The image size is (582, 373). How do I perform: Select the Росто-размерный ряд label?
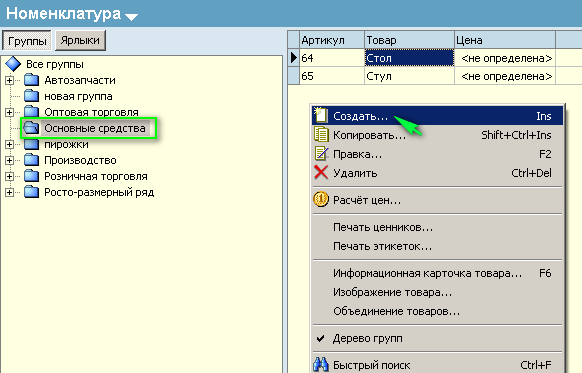point(99,192)
